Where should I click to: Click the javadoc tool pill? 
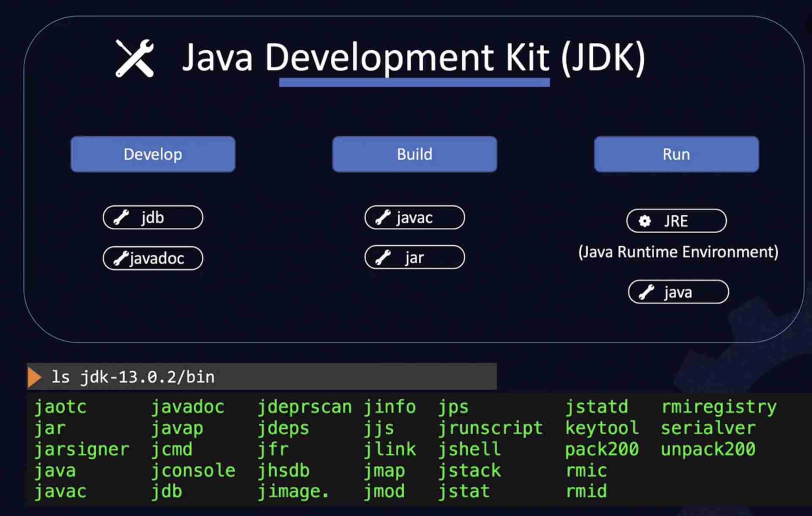[153, 258]
